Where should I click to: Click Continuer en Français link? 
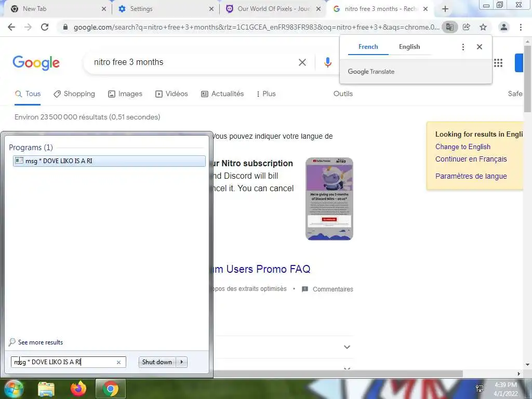[x=471, y=159]
